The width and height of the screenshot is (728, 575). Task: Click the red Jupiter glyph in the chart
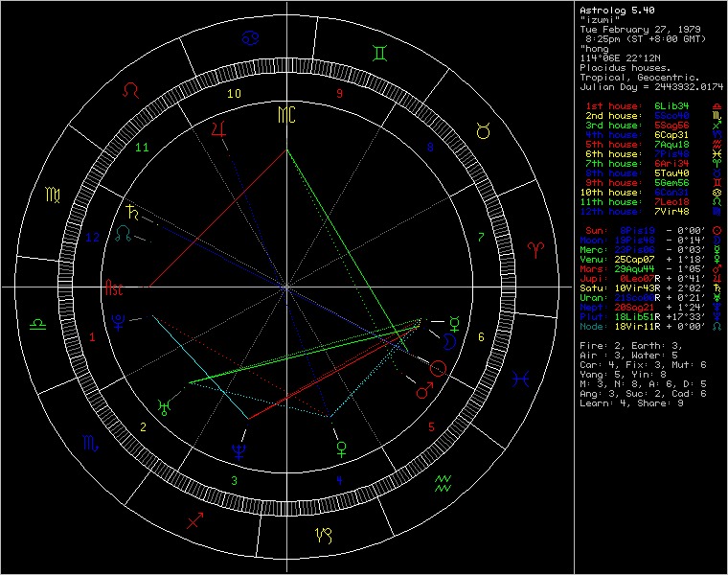pyautogui.click(x=218, y=129)
